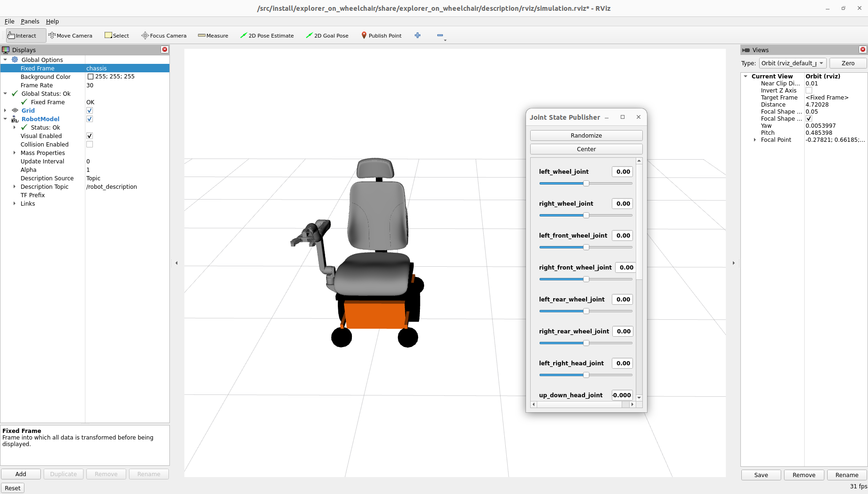Activate the Move Camera tool
Viewport: 868px width, 494px height.
[x=71, y=35]
